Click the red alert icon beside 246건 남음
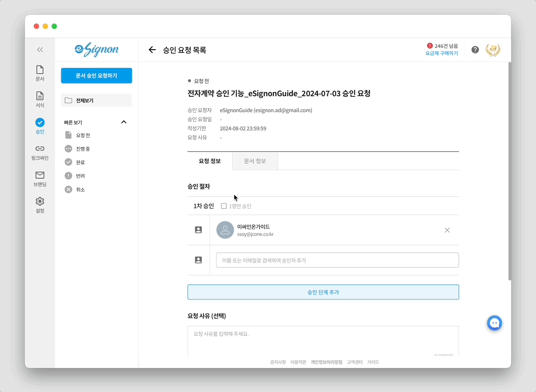The image size is (536, 392). click(x=430, y=46)
